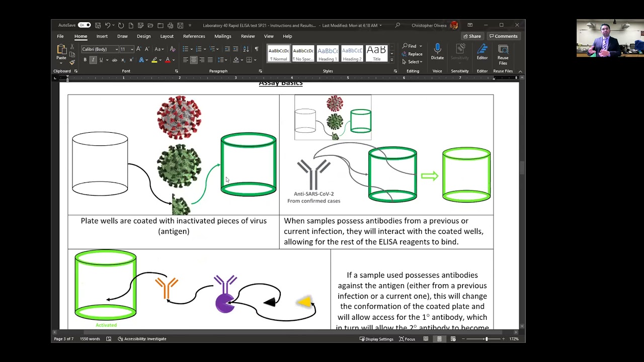The height and width of the screenshot is (362, 644).
Task: Toggle Show/Hide paragraph marks
Action: tap(256, 49)
